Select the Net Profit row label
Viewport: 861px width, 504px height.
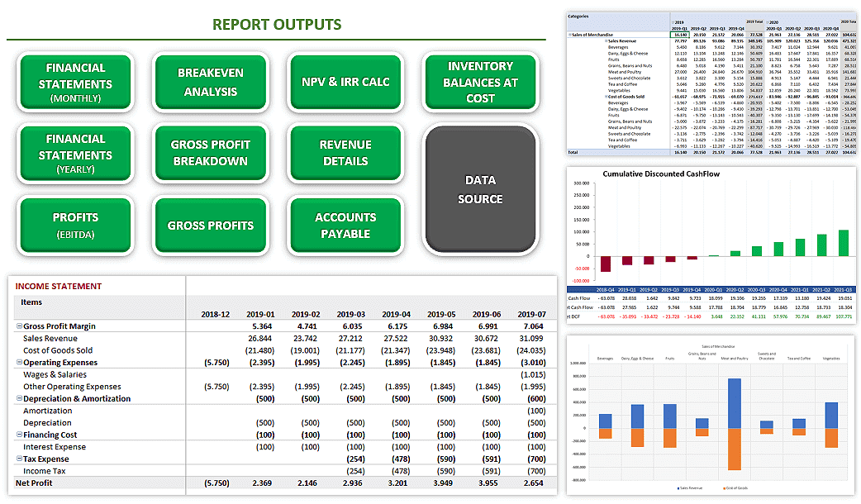[34, 483]
